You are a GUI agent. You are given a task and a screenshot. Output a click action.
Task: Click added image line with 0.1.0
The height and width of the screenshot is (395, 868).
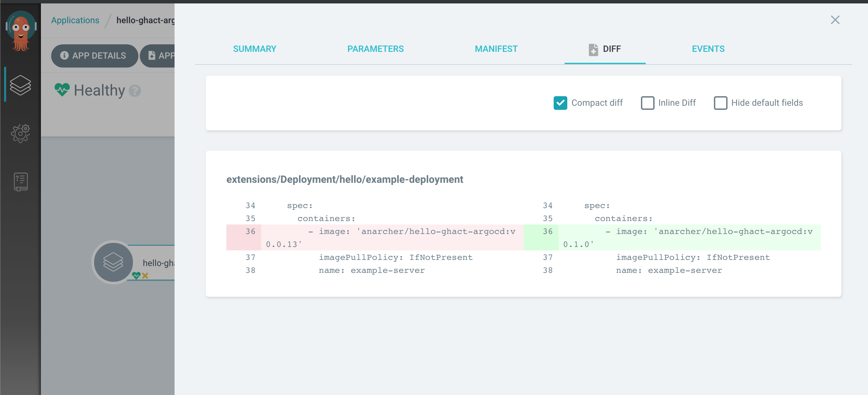[689, 237]
